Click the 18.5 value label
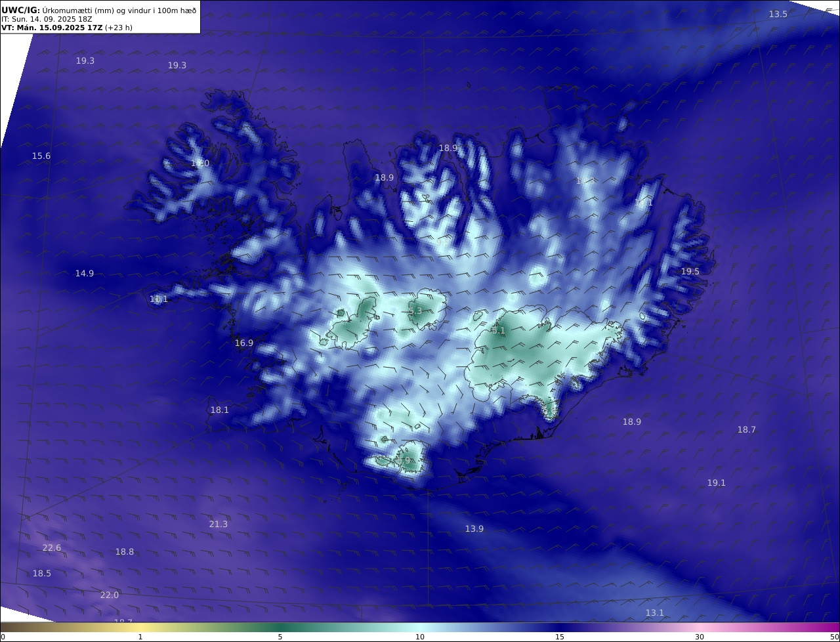Viewport: 840px width, 642px height. [x=42, y=574]
